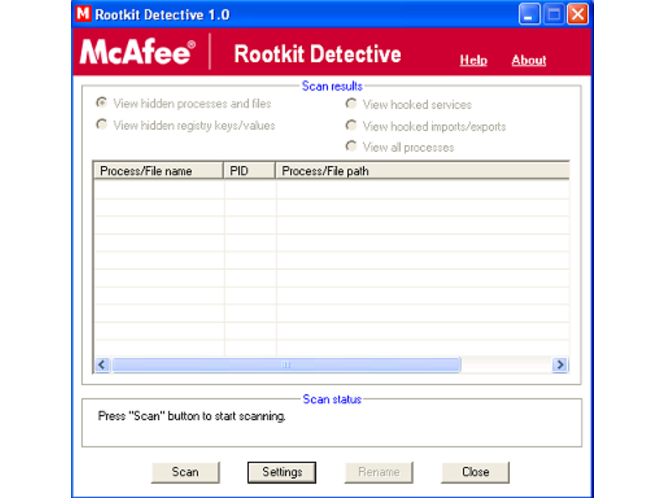Sort by PID column header

[x=249, y=171]
